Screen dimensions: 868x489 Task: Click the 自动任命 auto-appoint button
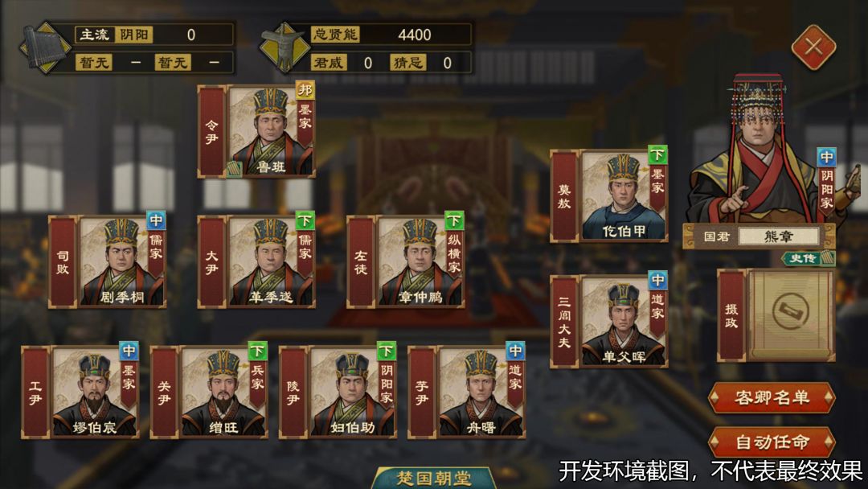pos(772,442)
